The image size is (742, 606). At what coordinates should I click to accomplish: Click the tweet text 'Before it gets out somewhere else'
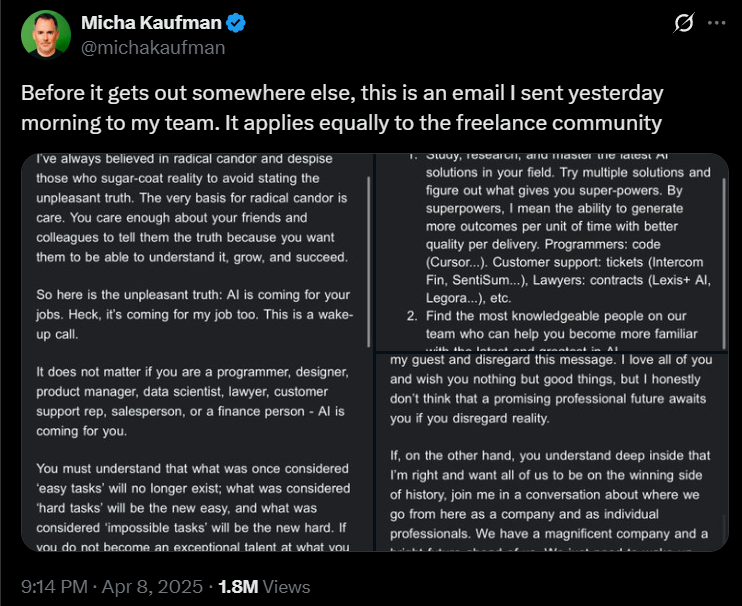[342, 108]
